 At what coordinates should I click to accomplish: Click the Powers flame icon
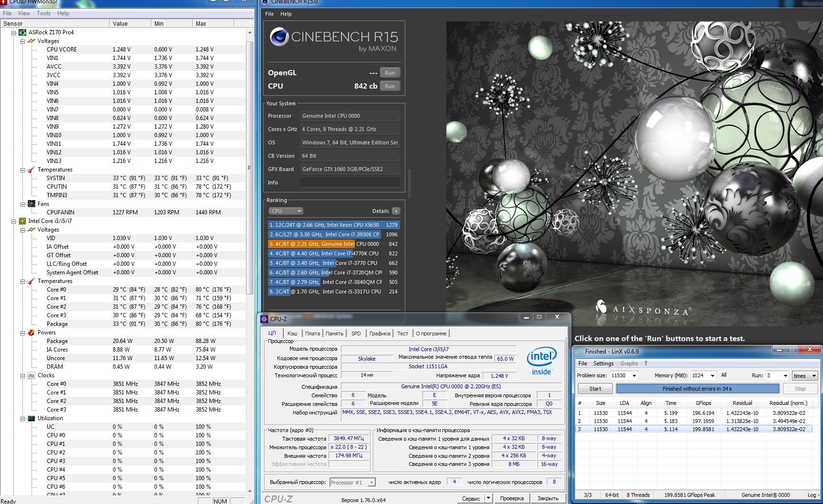[31, 333]
